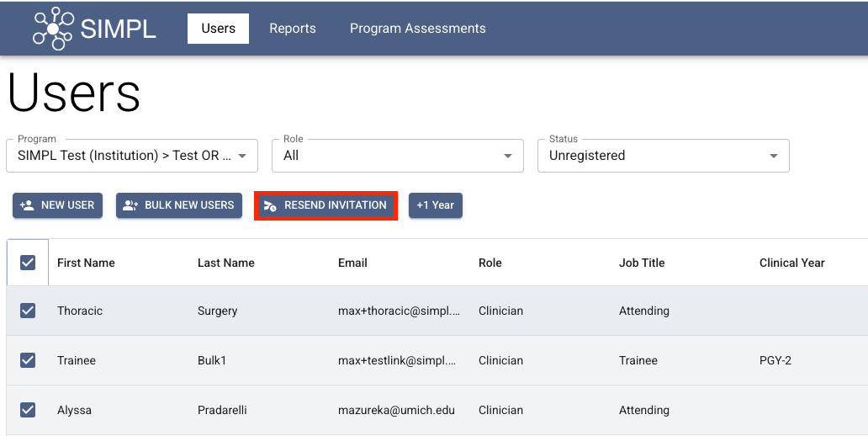Click the send-clock icon in RESEND INVITATION

270,205
